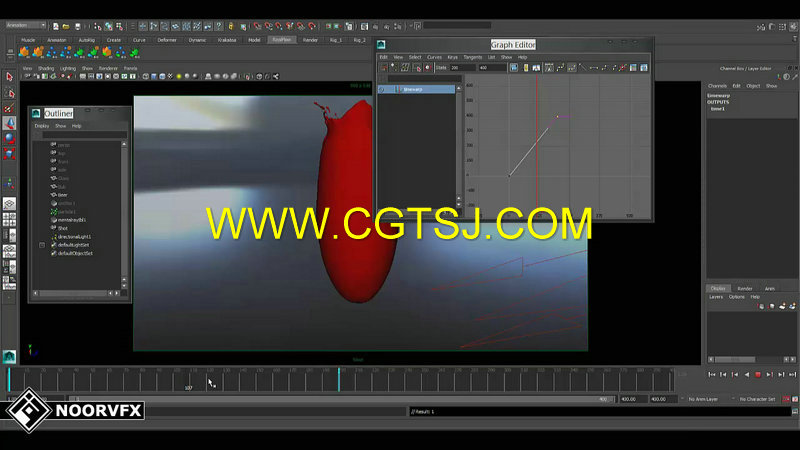Activate the Lasso select tool
The width and height of the screenshot is (800, 450).
point(9,92)
